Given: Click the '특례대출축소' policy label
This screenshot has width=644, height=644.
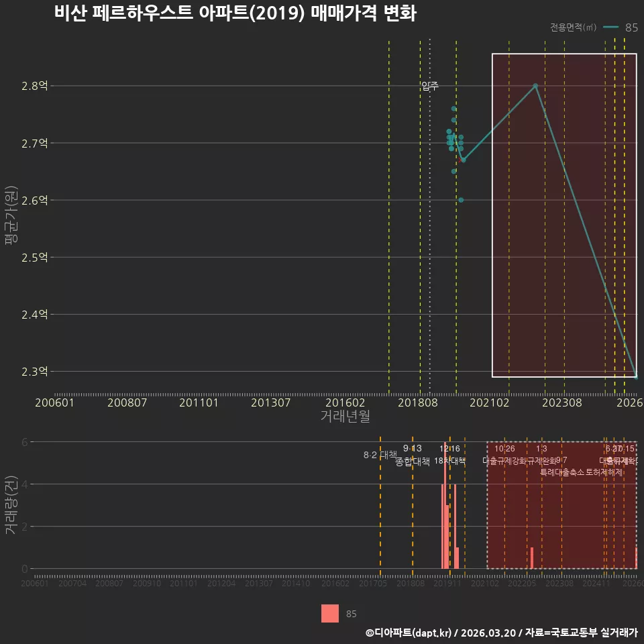Looking at the screenshot, I should 562,472.
